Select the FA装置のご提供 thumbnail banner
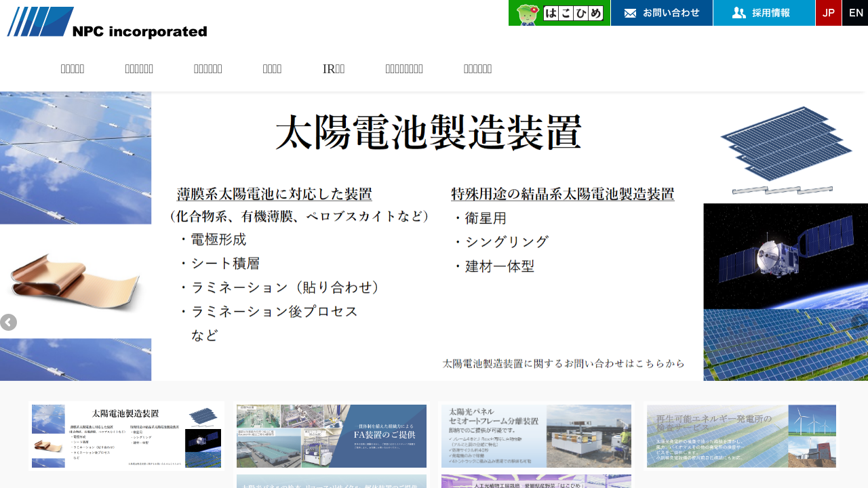 click(332, 436)
